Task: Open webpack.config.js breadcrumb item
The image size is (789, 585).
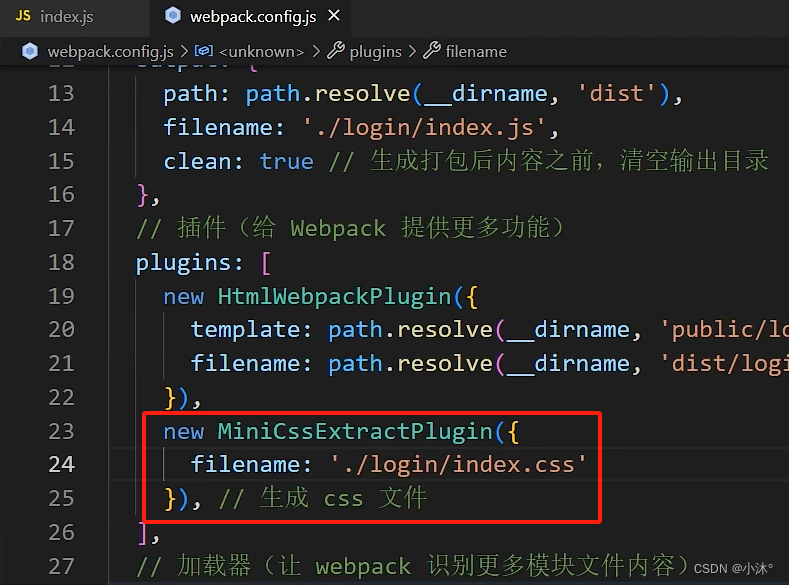Action: (x=111, y=51)
